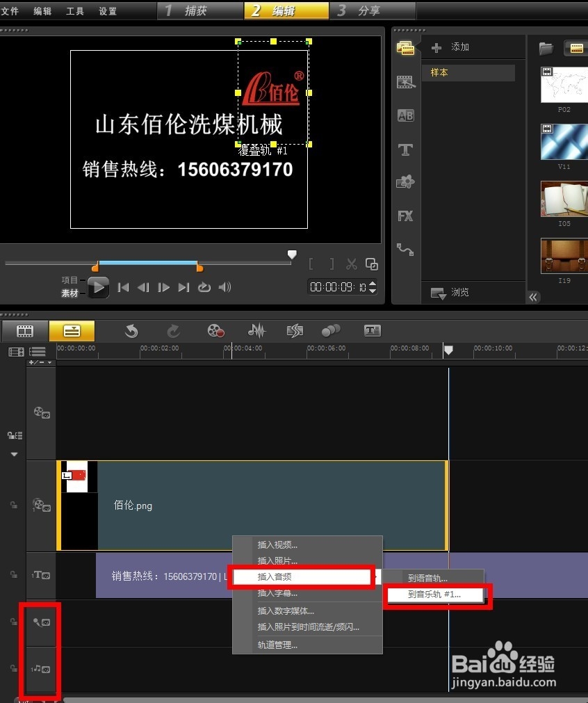Switch to the 3 分享 step tab
The height and width of the screenshot is (703, 588).
click(373, 10)
